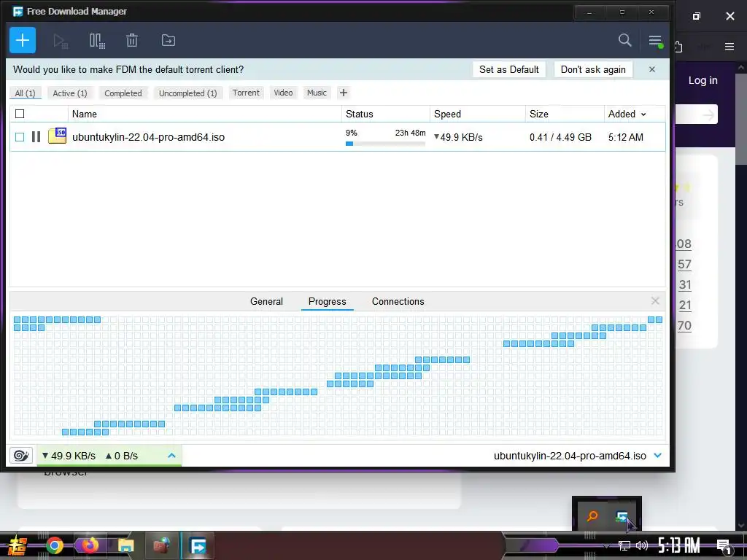747x560 pixels.
Task: Delete selected download with trash icon
Action: click(x=132, y=41)
